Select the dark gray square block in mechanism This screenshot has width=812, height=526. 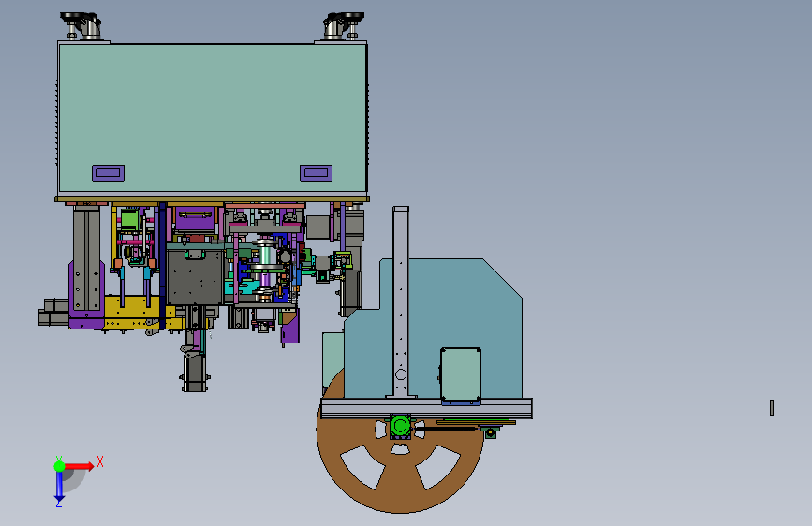coord(195,277)
